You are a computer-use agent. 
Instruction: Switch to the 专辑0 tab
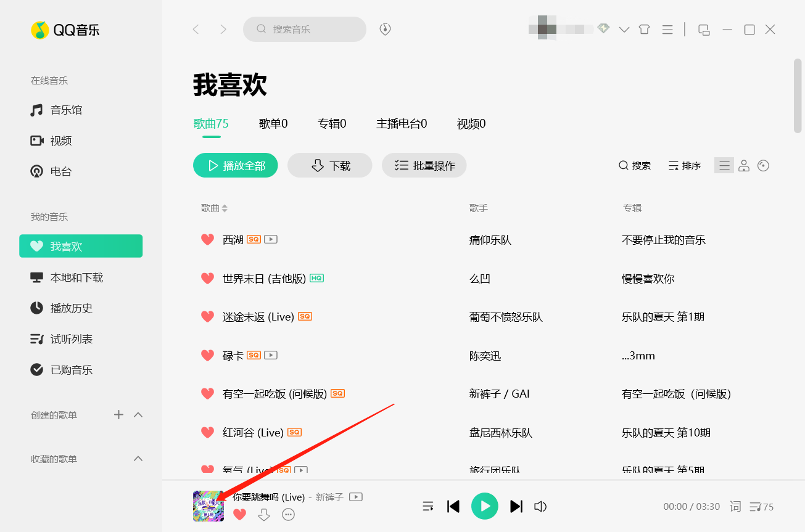pos(331,123)
